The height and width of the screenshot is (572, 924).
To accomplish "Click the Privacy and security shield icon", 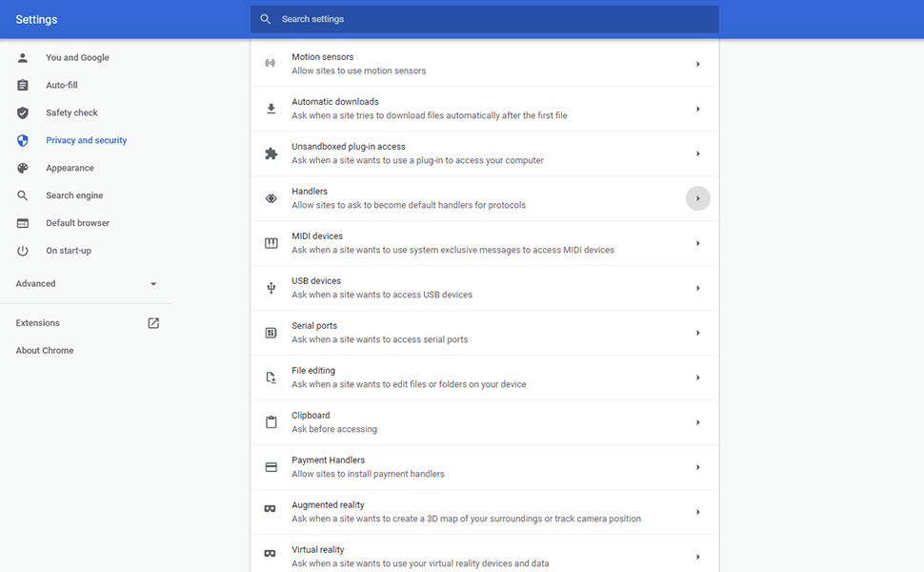I will [x=23, y=140].
